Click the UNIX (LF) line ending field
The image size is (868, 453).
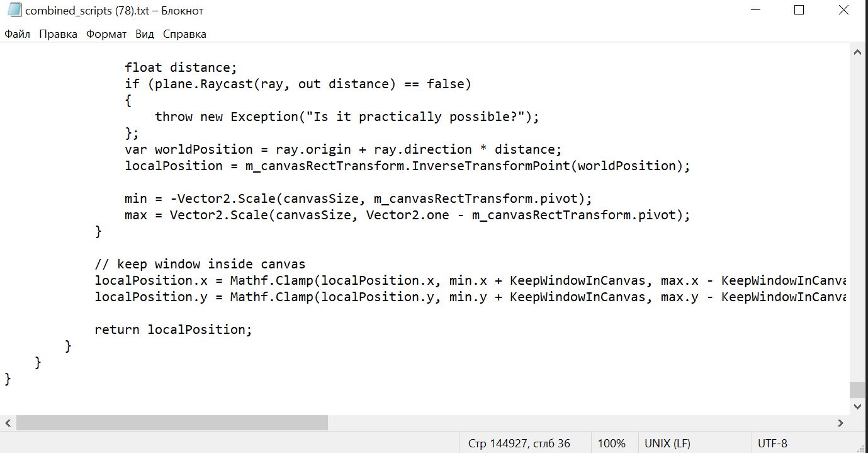point(667,444)
